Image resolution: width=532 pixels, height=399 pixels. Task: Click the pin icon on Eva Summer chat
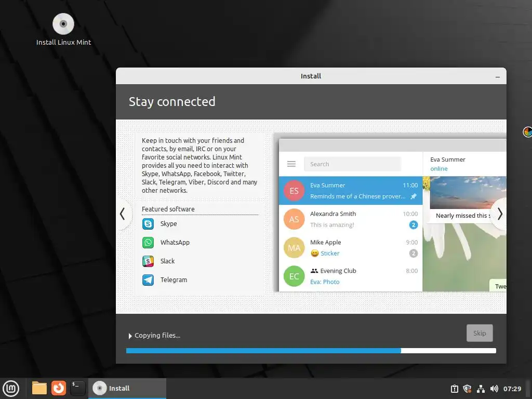point(413,196)
